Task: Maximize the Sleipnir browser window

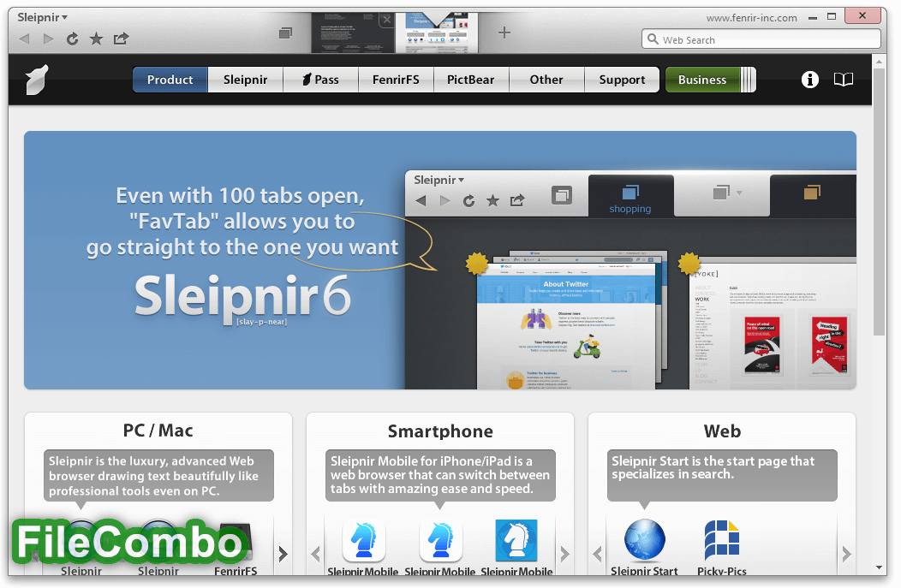Action: 832,16
